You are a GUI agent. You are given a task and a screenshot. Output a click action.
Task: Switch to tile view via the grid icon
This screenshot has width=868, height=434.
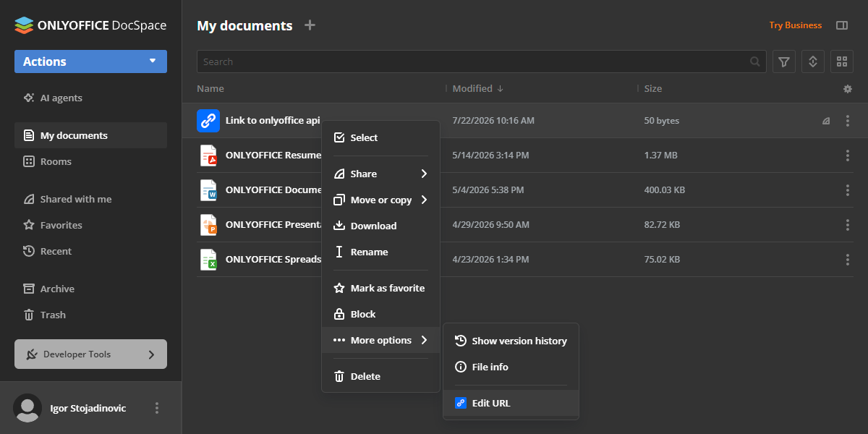[841, 61]
